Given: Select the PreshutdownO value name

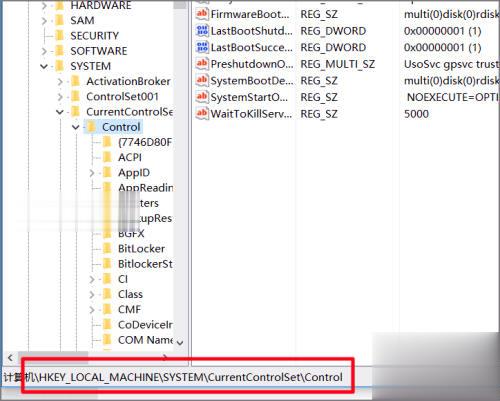Looking at the screenshot, I should pos(252,64).
